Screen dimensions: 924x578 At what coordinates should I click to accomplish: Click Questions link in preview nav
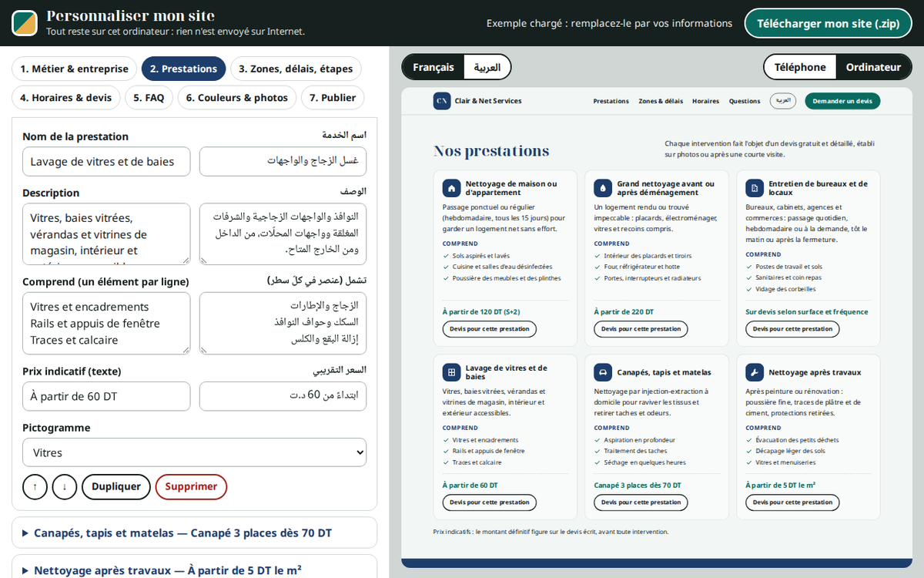(x=745, y=101)
